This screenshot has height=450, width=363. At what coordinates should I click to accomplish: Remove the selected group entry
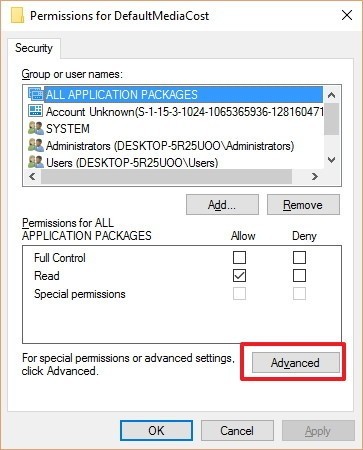(303, 205)
